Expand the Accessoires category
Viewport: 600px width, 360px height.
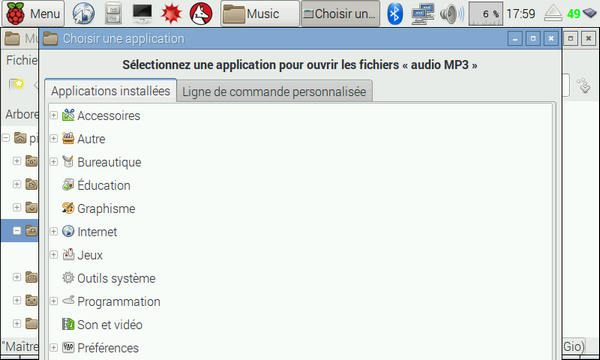pyautogui.click(x=54, y=115)
